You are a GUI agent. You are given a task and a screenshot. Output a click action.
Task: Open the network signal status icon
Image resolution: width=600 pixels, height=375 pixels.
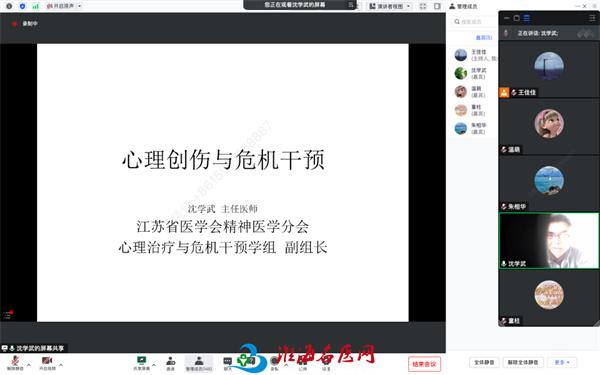[x=35, y=6]
